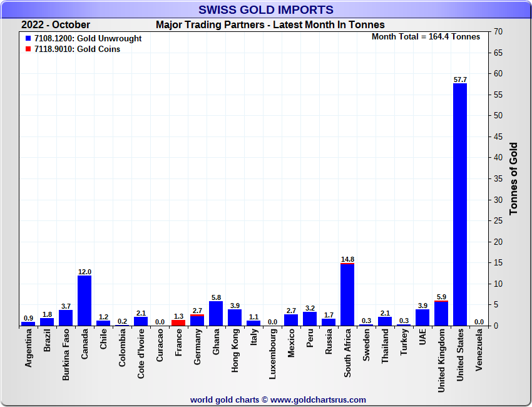Click the red France gold coins bar
The image size is (532, 407).
tap(178, 322)
